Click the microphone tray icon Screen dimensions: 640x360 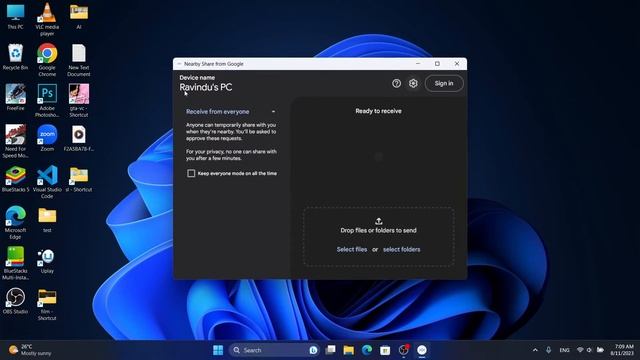click(x=549, y=350)
